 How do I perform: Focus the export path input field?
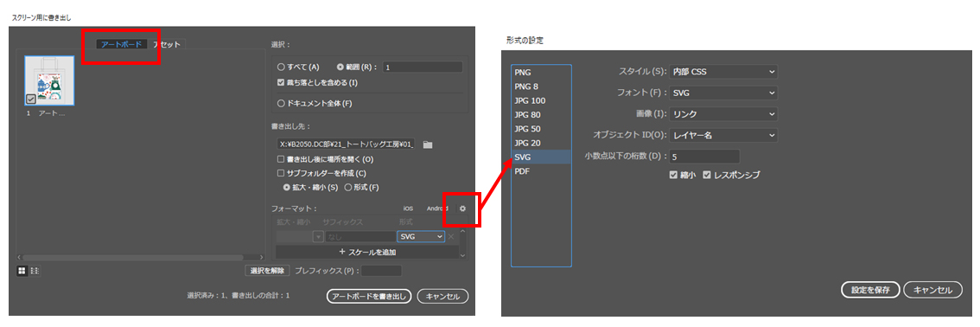[347, 144]
